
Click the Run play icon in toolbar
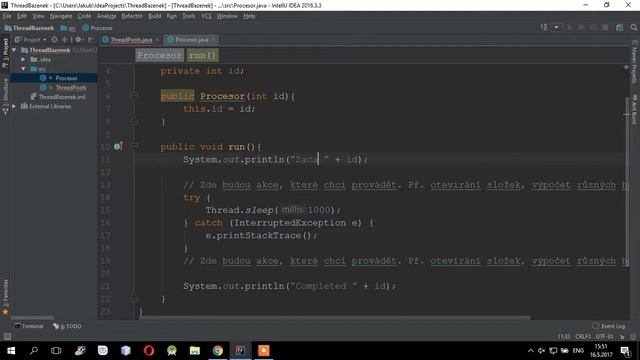point(570,27)
